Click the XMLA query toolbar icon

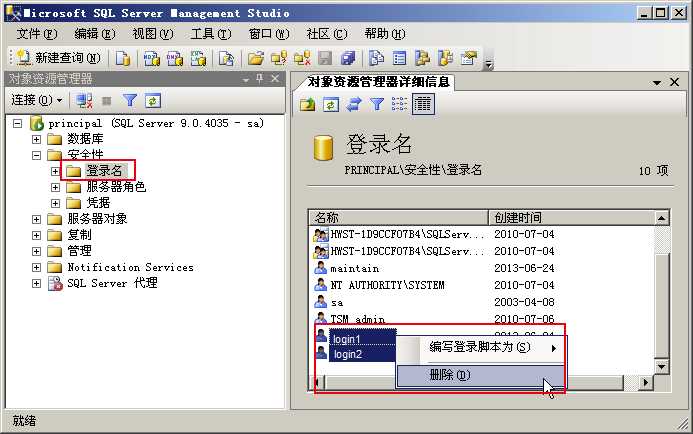pyautogui.click(x=198, y=58)
